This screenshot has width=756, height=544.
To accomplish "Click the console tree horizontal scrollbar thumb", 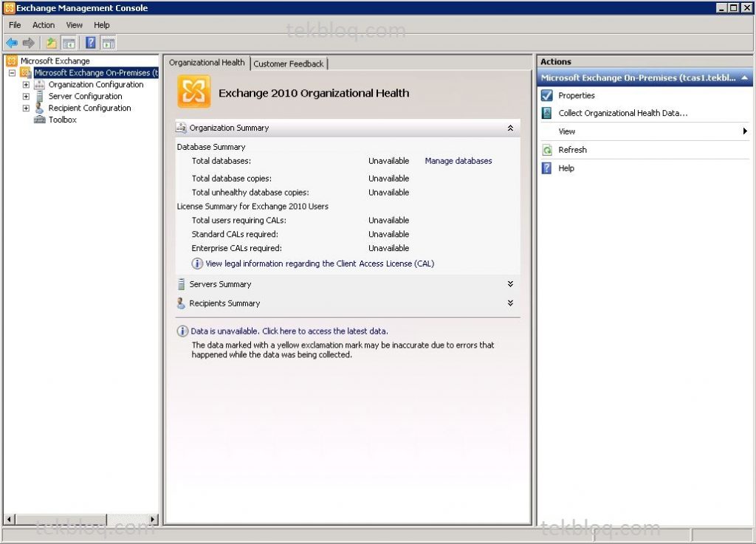I will click(x=61, y=519).
